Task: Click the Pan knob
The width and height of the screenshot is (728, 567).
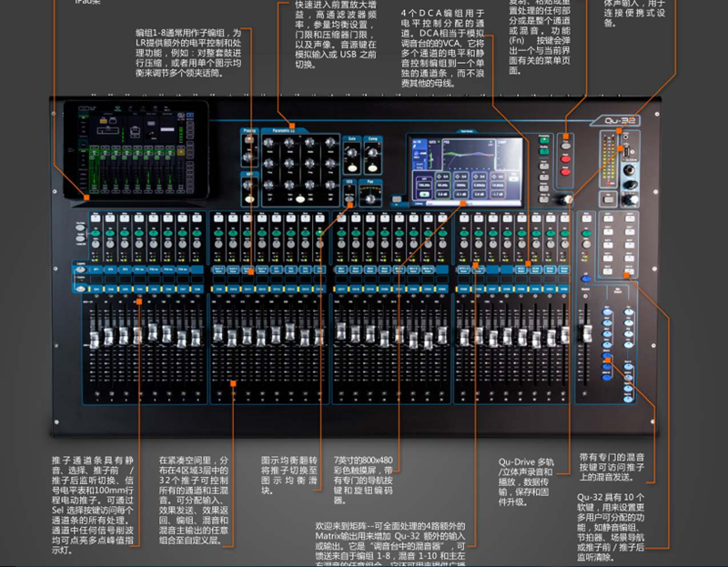Action: 370,199
